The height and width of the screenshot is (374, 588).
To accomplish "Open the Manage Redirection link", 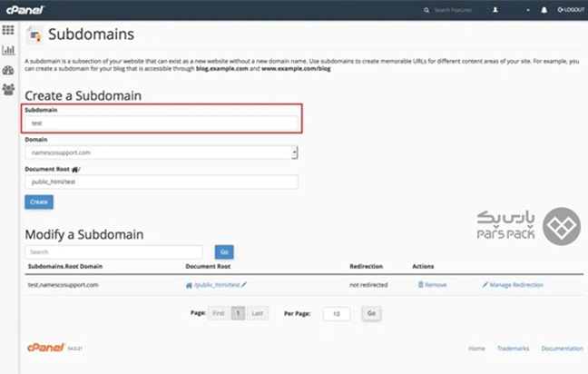I will click(x=516, y=285).
